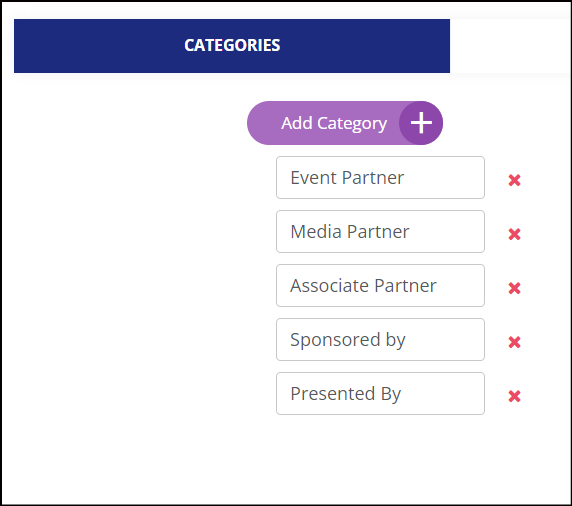Open the CATEGORIES tab
The width and height of the screenshot is (572, 506).
click(x=232, y=46)
